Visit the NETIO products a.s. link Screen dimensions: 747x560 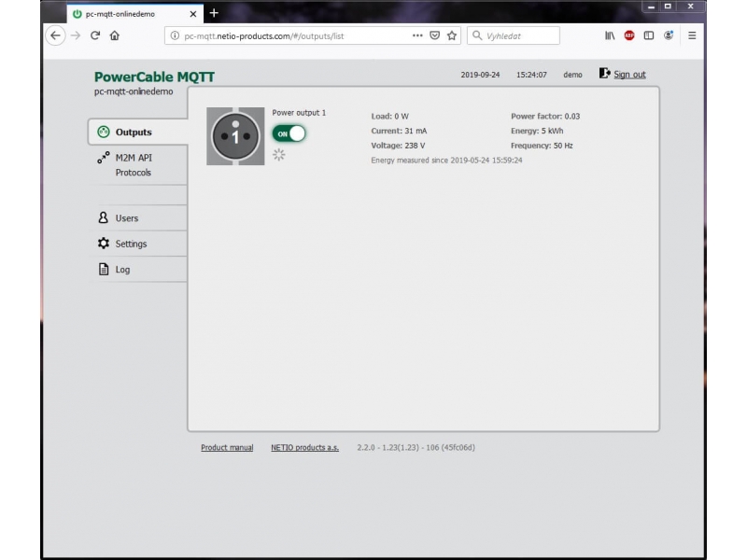coord(305,448)
